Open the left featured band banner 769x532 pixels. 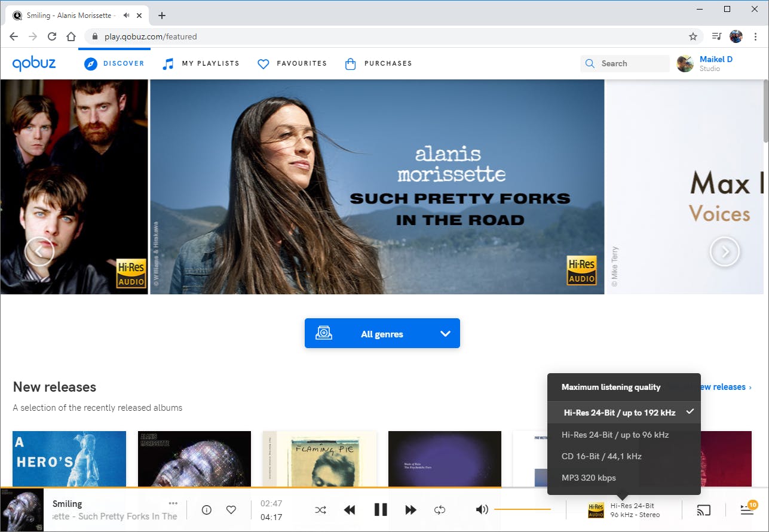pos(74,187)
